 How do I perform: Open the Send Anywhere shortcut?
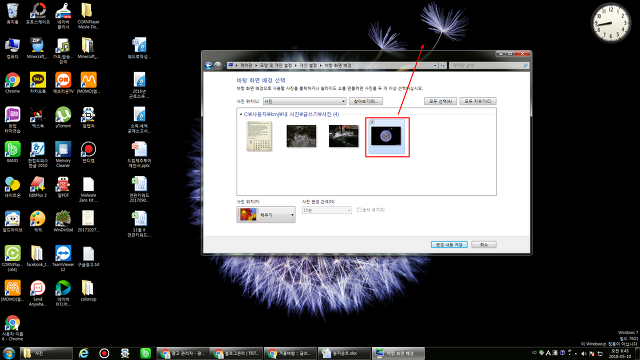[38, 293]
